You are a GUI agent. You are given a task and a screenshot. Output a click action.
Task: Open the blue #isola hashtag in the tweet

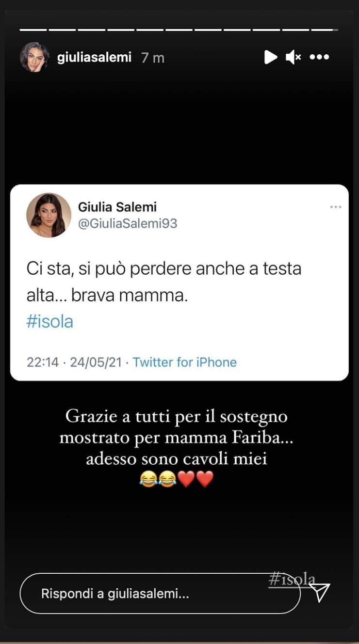49,322
